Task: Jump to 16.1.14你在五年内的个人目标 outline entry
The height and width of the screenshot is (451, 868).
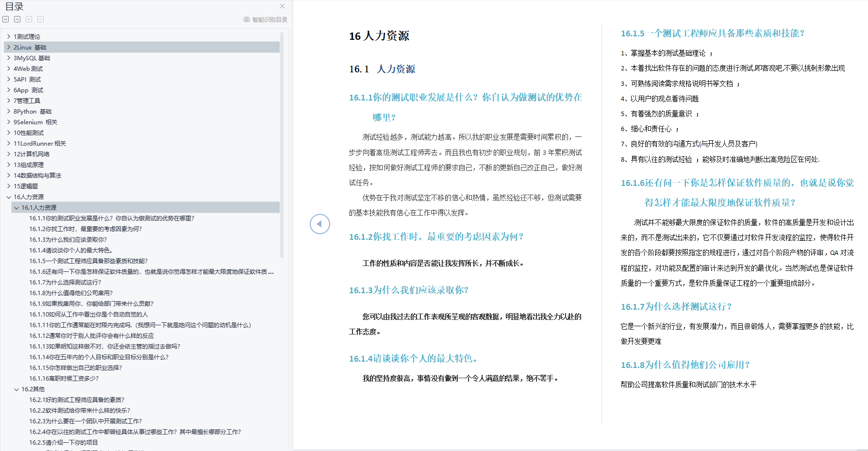Action: pyautogui.click(x=99, y=357)
